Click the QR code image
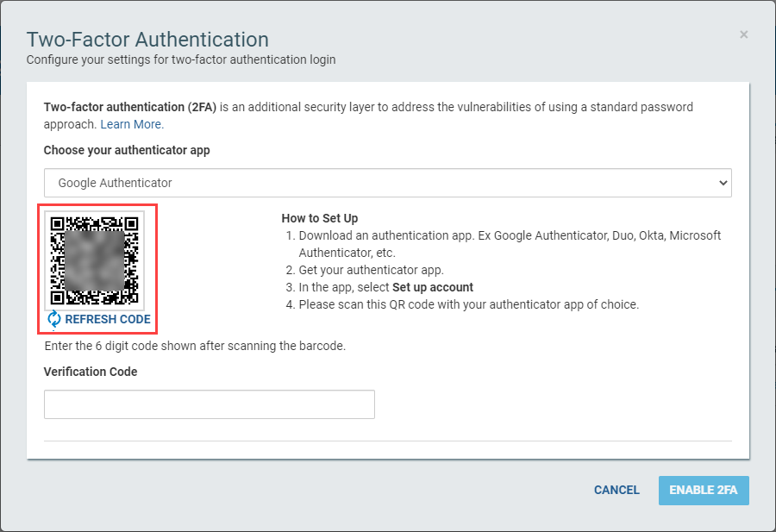Screen dimensions: 776x532 [95, 260]
